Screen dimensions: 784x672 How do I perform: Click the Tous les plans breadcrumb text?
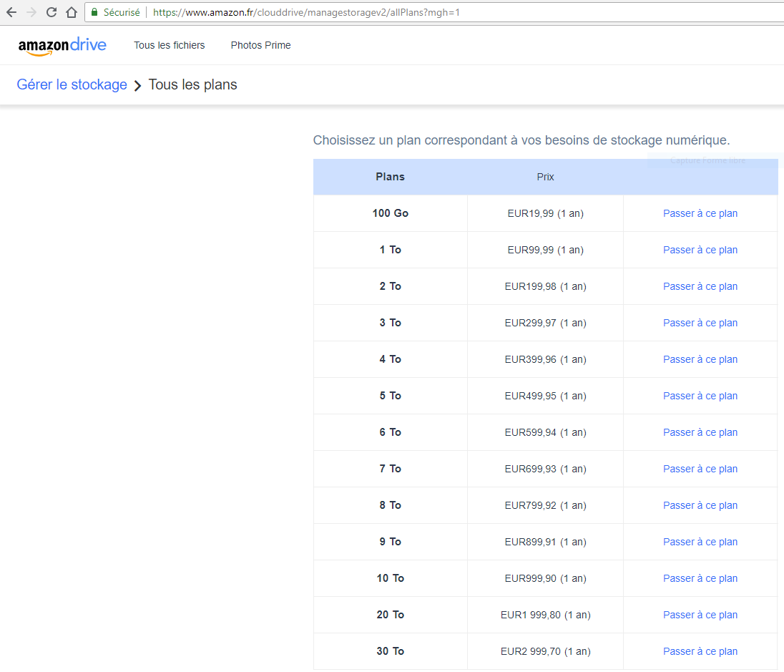pos(192,84)
